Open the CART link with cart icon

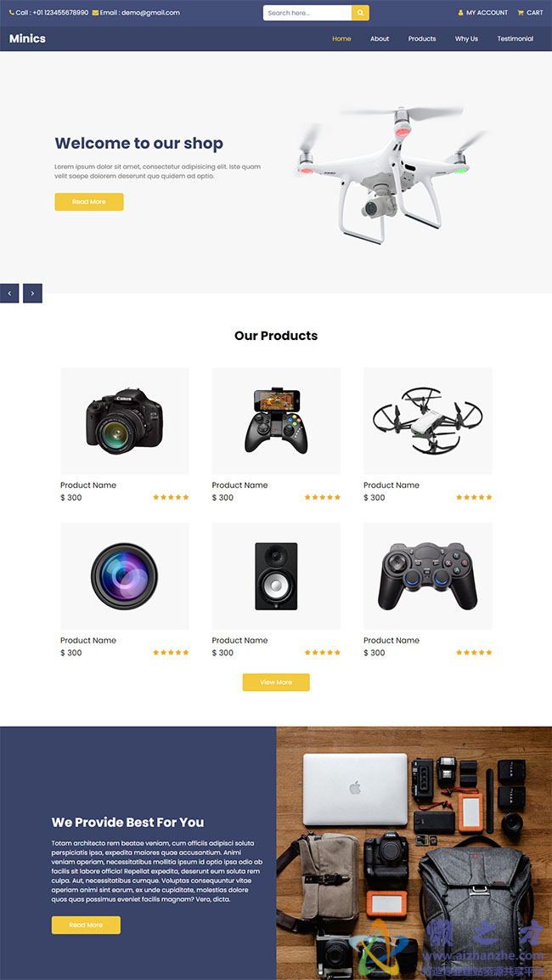(530, 13)
